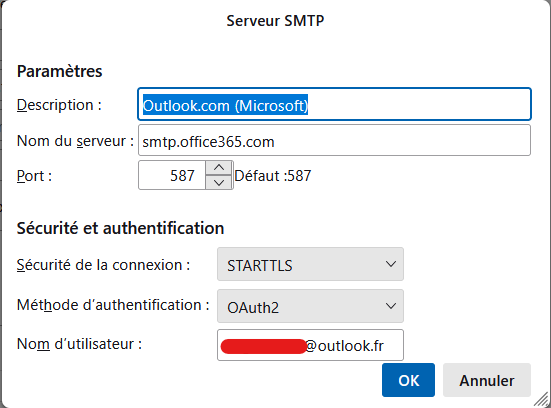
Task: Click the server name field smtp.office365.com
Action: (334, 140)
